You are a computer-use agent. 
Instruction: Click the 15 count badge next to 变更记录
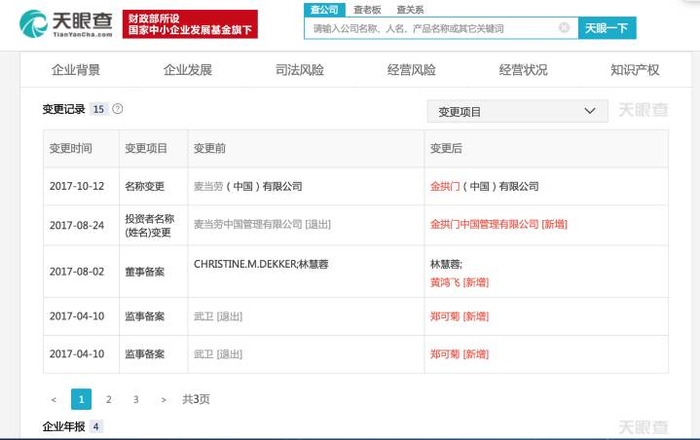pos(99,109)
